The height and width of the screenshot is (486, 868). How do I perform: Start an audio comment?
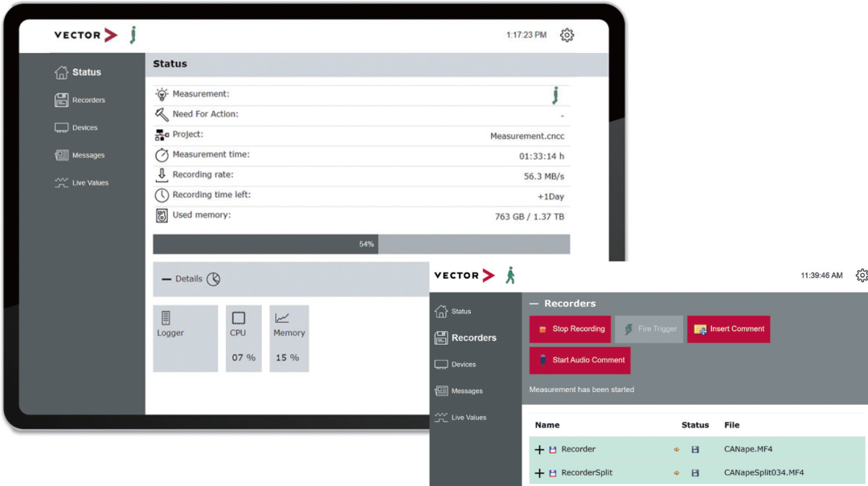579,360
